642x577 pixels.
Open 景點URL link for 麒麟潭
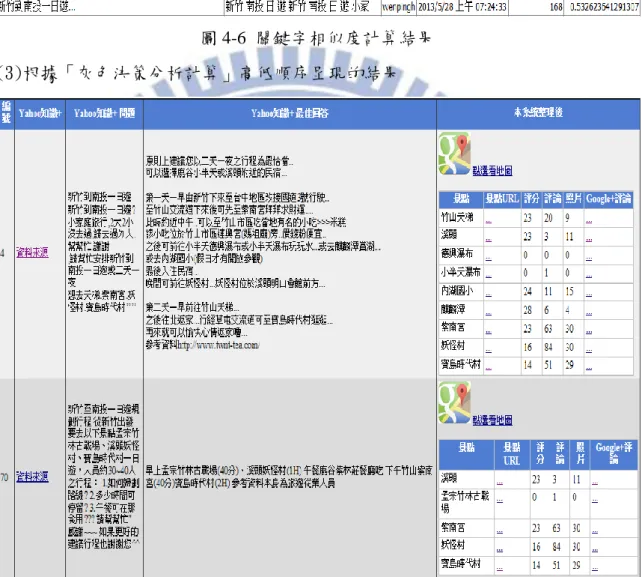488,314
